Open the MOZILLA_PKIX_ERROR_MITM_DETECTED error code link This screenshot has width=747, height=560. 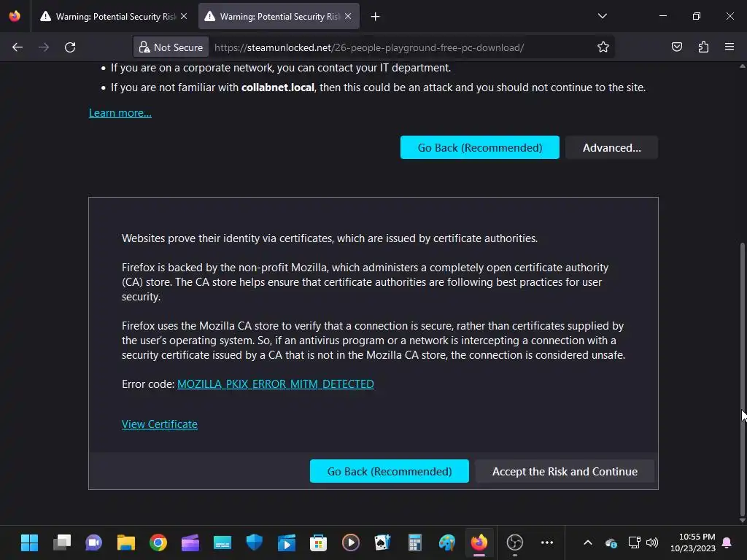[275, 384]
